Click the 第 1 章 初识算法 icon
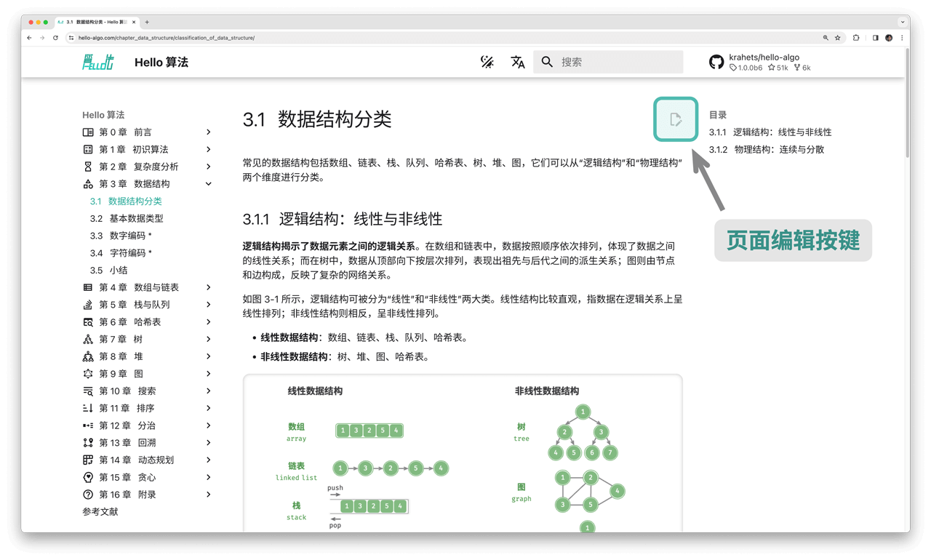The image size is (931, 560). click(x=88, y=150)
